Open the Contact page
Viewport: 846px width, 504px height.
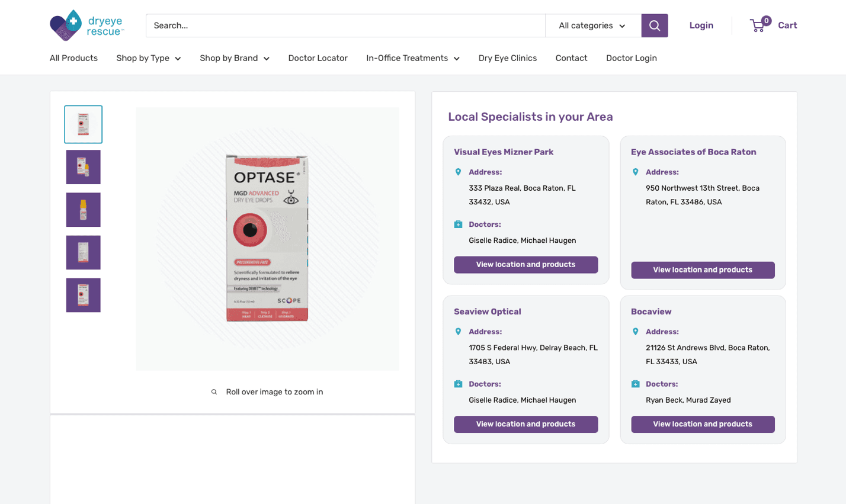coord(571,58)
